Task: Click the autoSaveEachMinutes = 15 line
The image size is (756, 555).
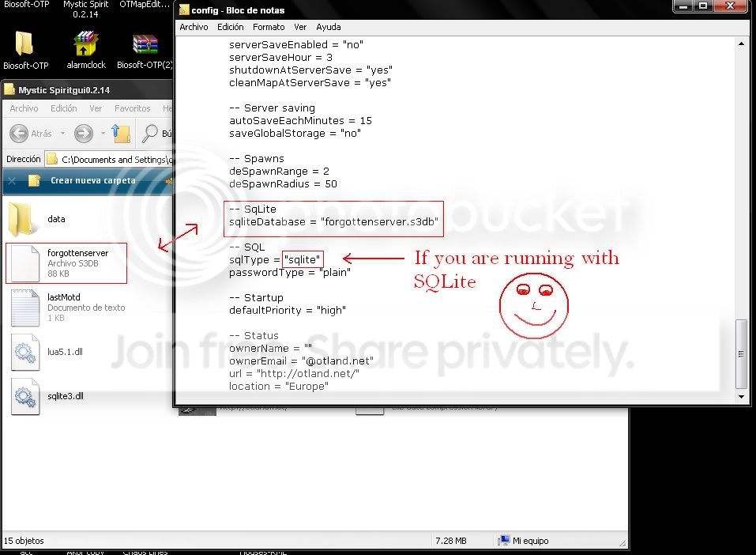Action: pos(300,121)
